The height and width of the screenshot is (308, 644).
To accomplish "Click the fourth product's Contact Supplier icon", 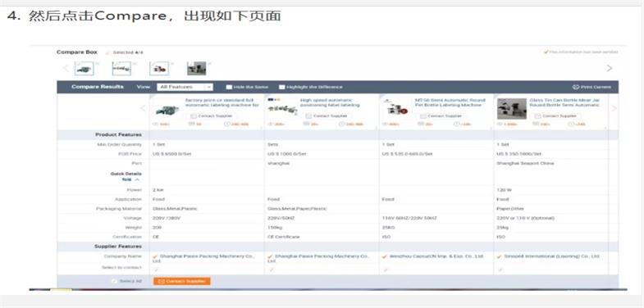I will pos(537,116).
